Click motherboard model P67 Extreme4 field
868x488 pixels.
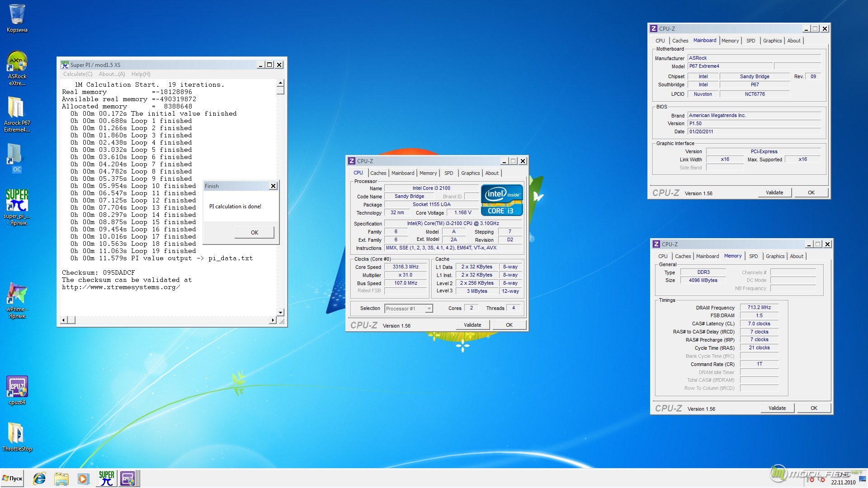pyautogui.click(x=730, y=66)
